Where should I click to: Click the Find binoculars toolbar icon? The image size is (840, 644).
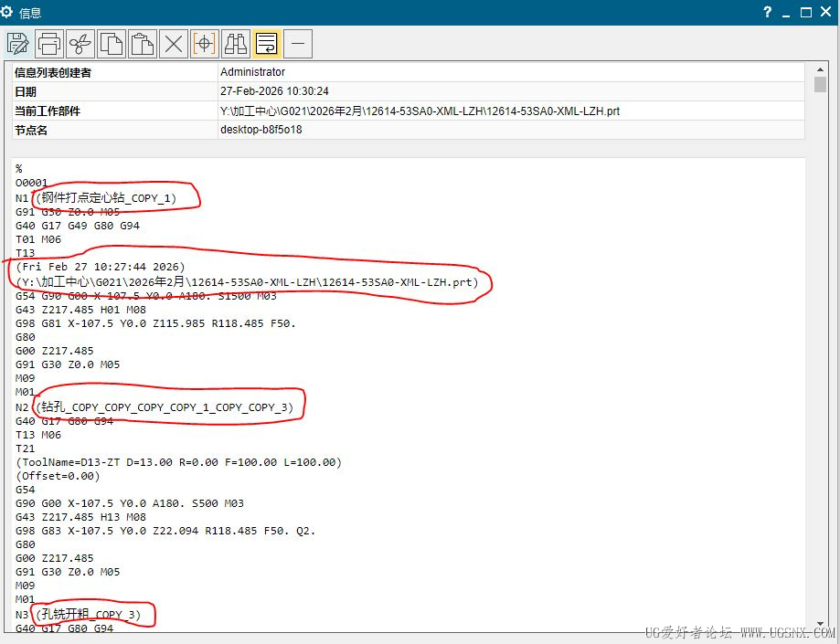tap(236, 44)
